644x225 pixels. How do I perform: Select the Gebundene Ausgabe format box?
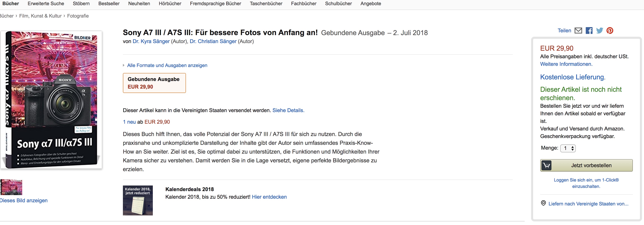point(154,83)
